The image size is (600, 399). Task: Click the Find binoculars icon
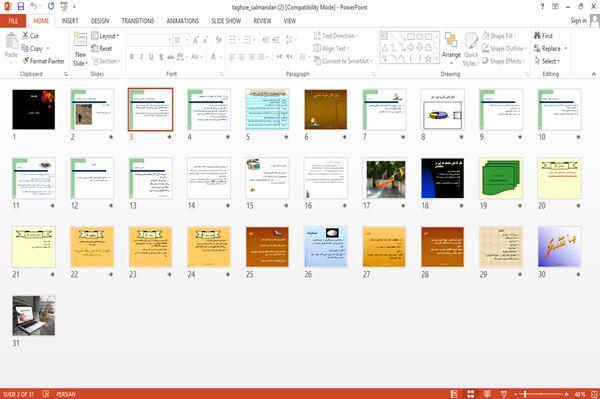coord(538,36)
